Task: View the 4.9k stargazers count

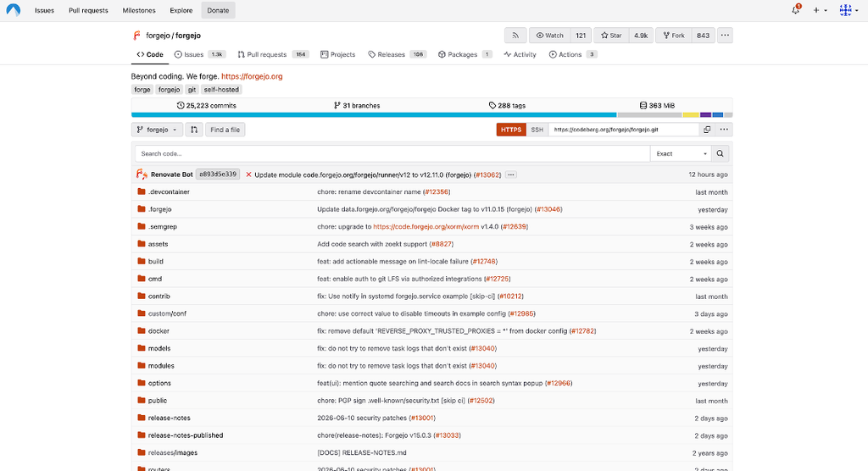Action: [x=641, y=36]
